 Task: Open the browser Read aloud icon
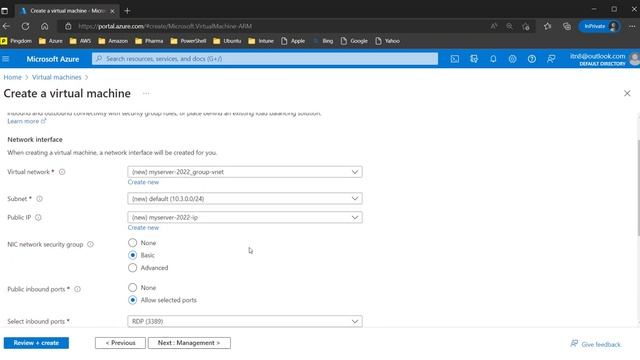pyautogui.click(x=494, y=26)
